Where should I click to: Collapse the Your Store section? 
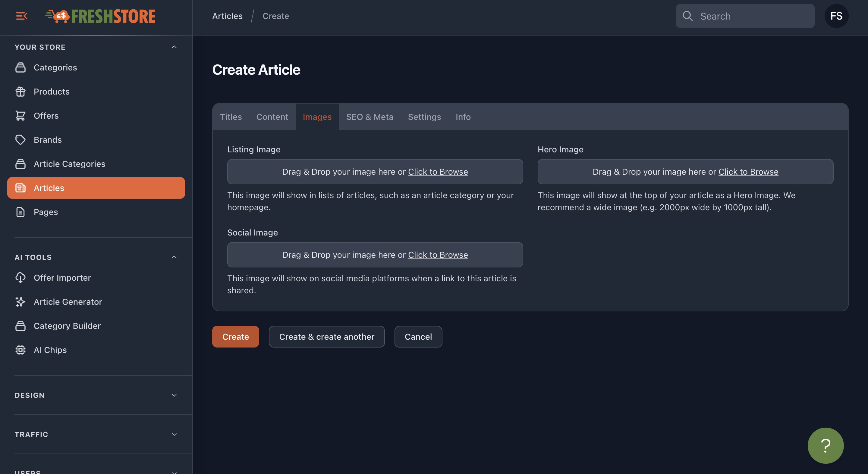pos(174,47)
